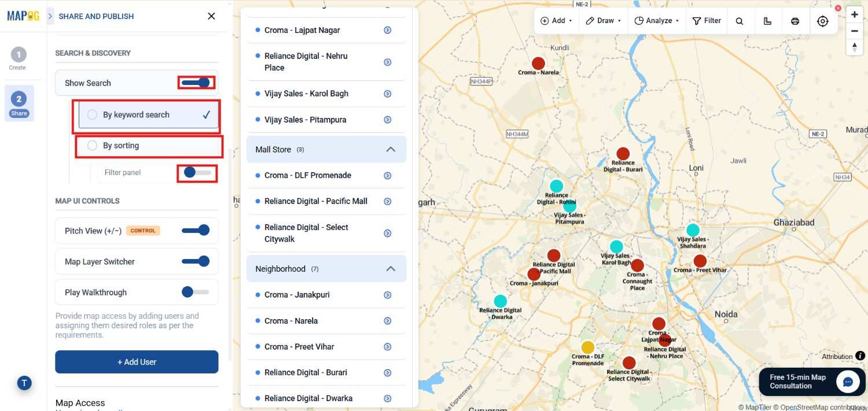Click the Croma - Narela map marker
The image size is (868, 411).
pos(538,63)
